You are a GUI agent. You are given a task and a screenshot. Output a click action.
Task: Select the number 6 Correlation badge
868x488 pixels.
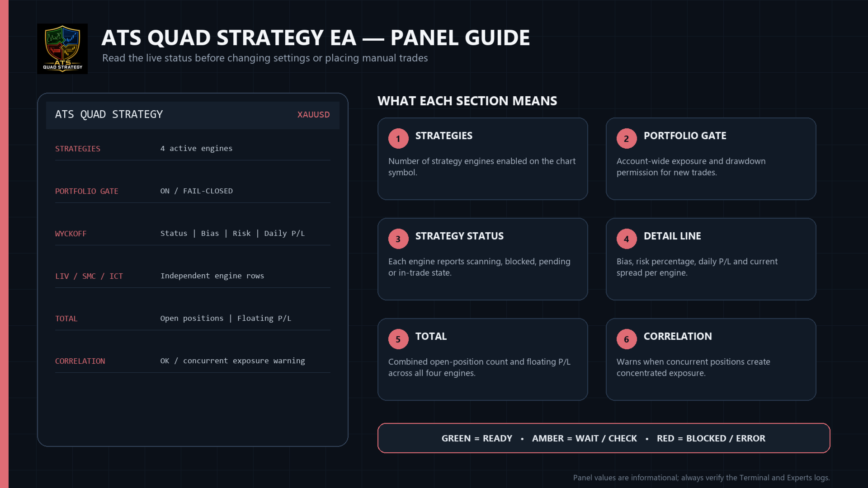click(x=627, y=339)
